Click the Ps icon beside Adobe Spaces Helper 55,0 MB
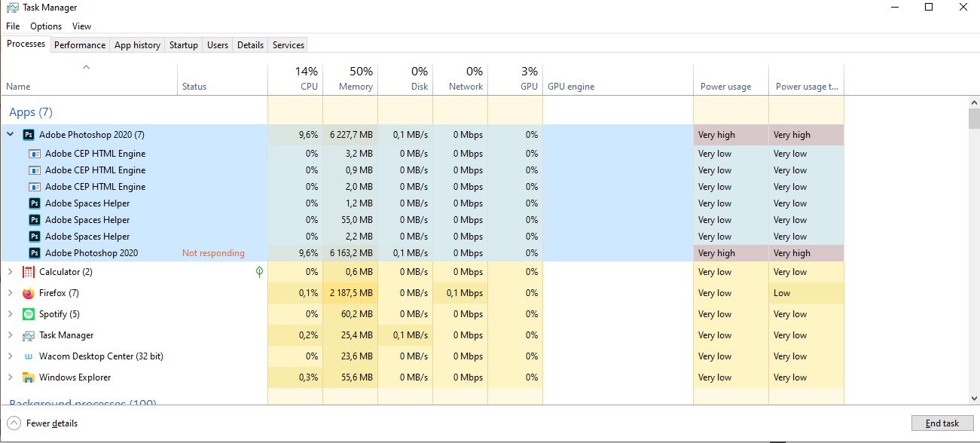 34,220
